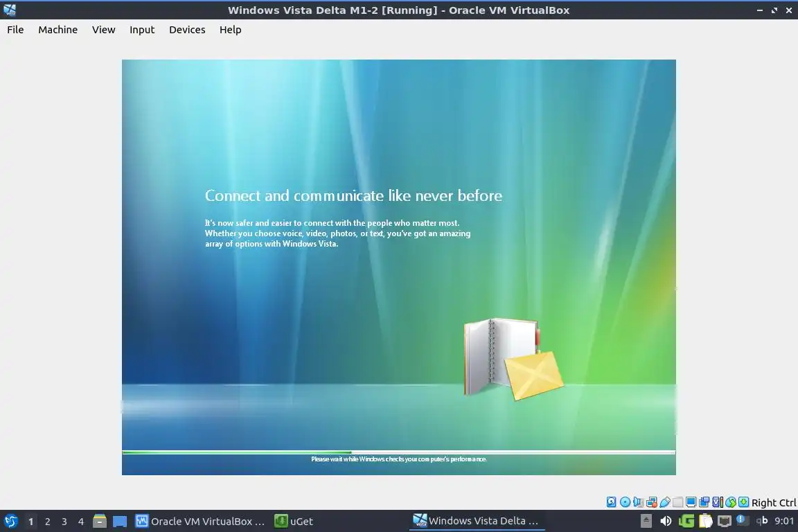
Task: Click the 9:01 clock in taskbar
Action: click(x=783, y=521)
